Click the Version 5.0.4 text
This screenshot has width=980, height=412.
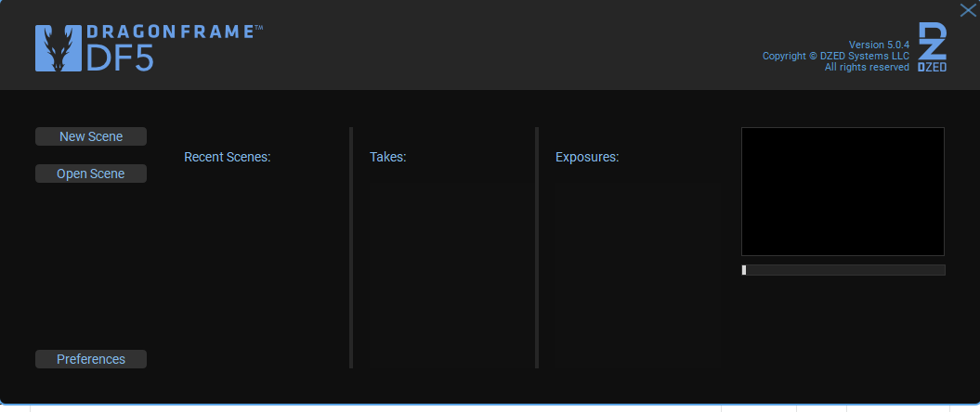879,45
